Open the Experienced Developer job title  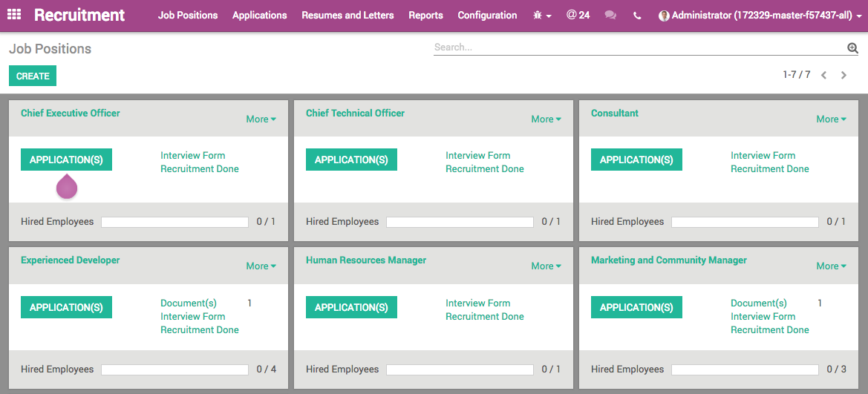pyautogui.click(x=71, y=260)
